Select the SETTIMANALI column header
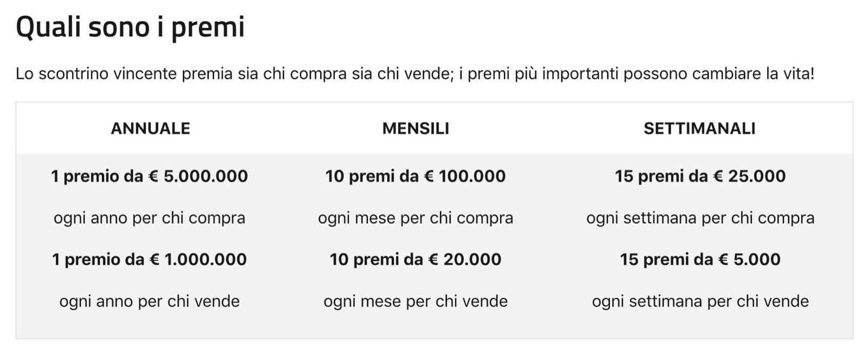 (699, 129)
